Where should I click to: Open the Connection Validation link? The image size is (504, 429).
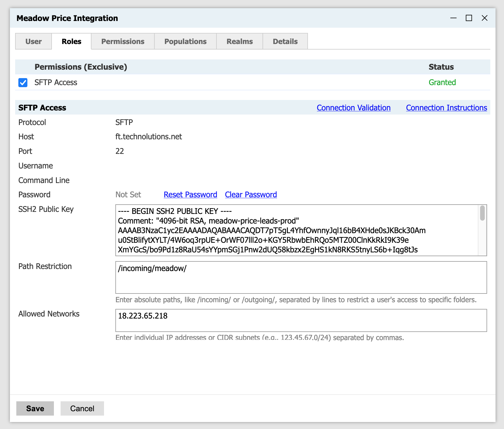coord(354,108)
